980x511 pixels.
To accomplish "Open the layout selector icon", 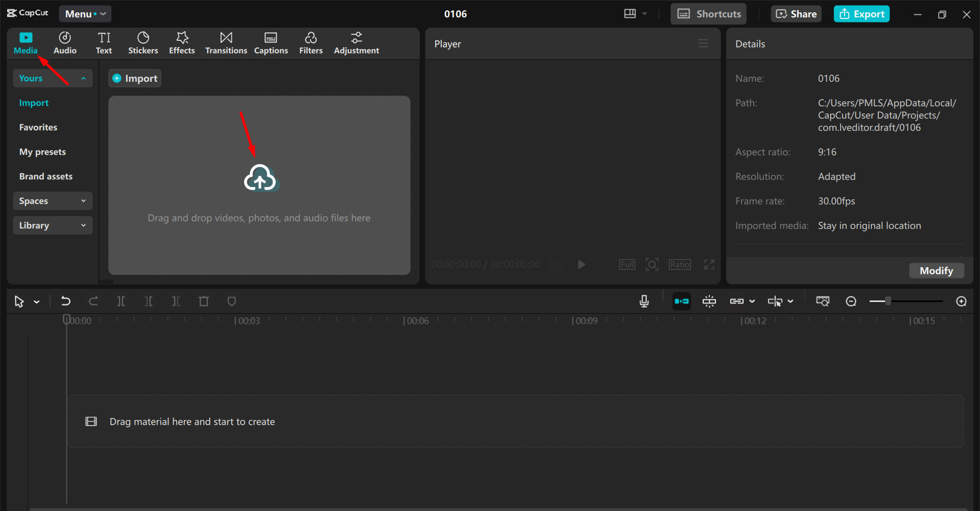I will (x=630, y=14).
